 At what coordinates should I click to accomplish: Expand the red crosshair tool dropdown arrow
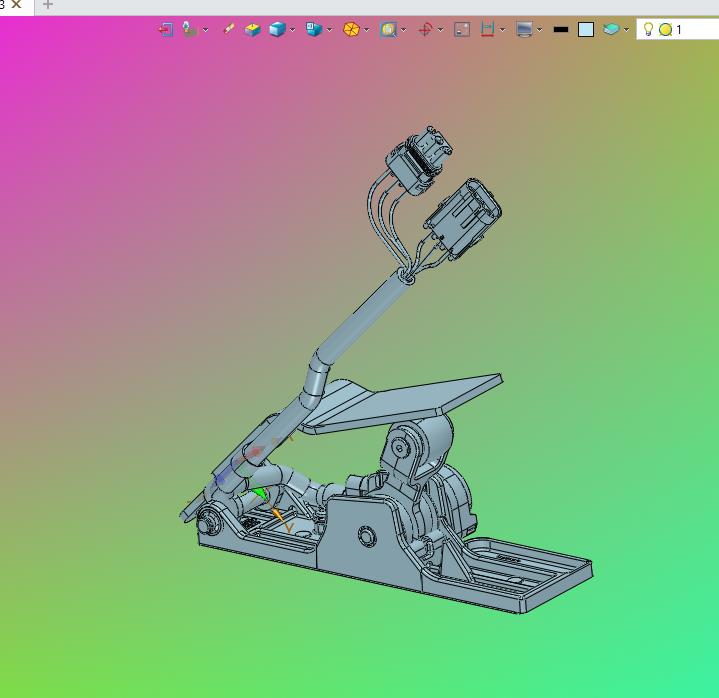(441, 30)
